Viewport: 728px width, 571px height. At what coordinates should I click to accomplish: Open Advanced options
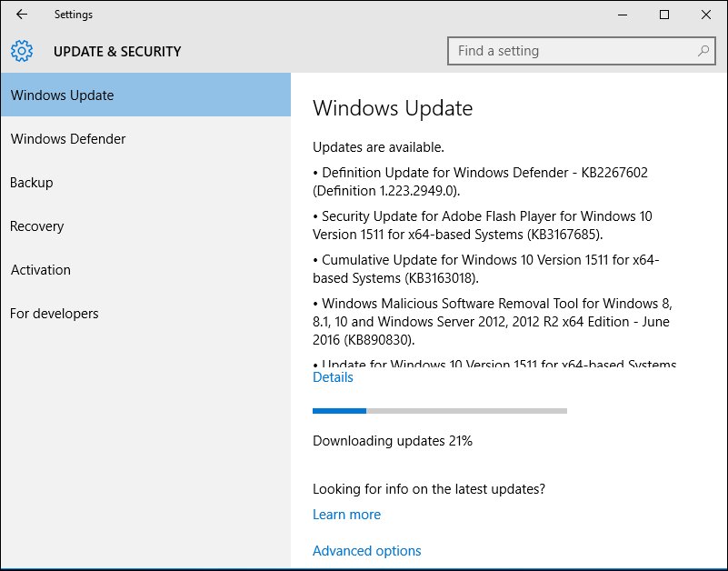[367, 551]
